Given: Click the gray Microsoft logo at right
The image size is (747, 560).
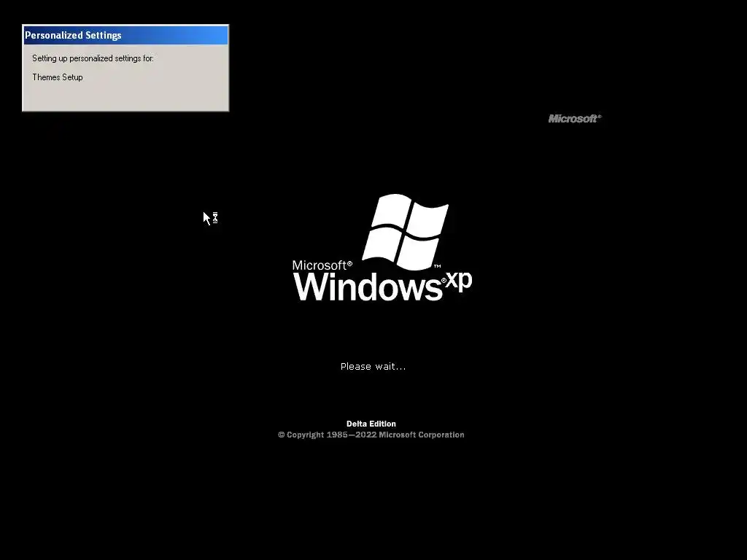Looking at the screenshot, I should [x=575, y=119].
